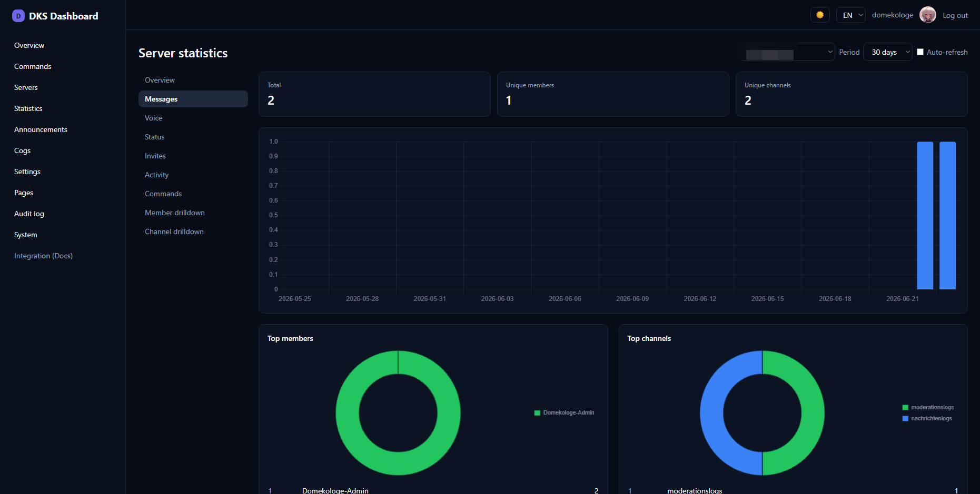Open the Servers sidebar page
The width and height of the screenshot is (980, 494).
(x=26, y=87)
